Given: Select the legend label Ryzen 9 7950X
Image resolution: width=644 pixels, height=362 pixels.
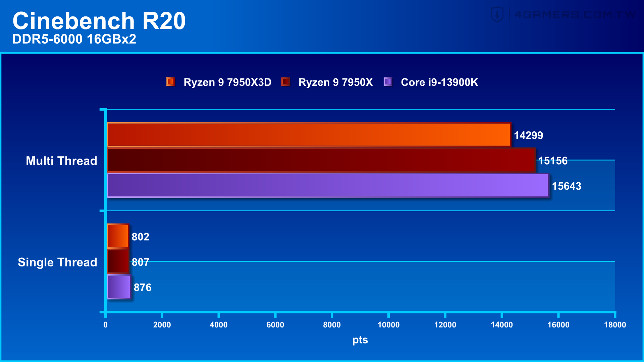Looking at the screenshot, I should pos(335,82).
